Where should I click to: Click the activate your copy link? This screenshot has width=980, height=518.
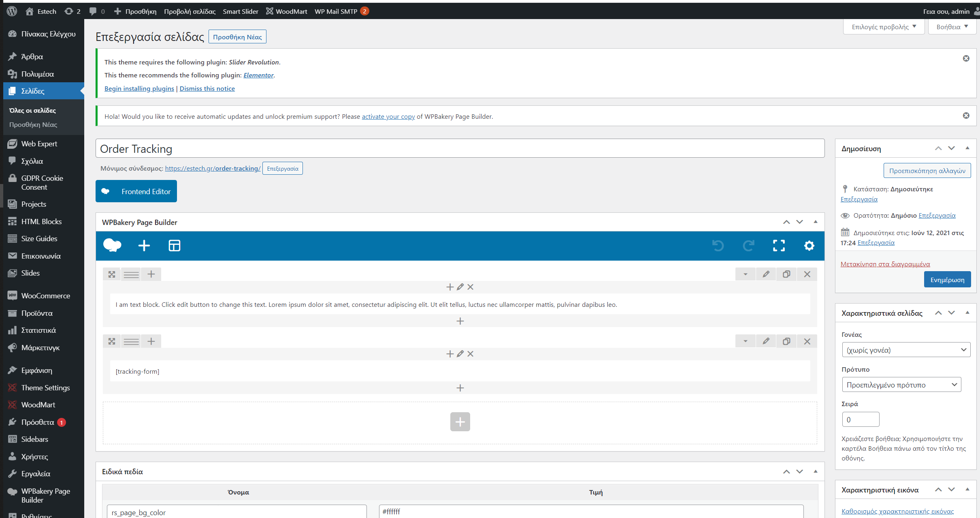pyautogui.click(x=388, y=116)
